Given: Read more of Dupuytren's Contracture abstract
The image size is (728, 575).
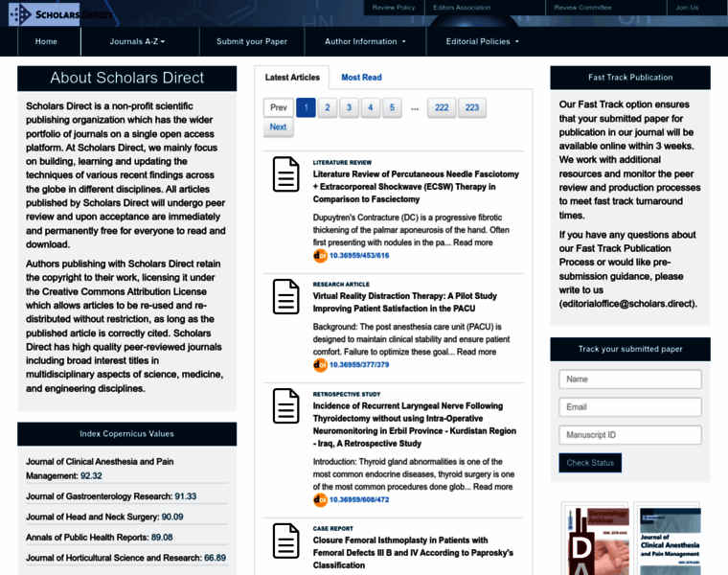Looking at the screenshot, I should click(472, 242).
